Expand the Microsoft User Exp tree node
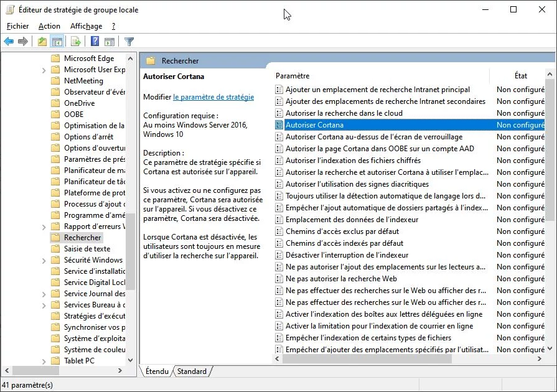557x392 pixels. point(44,70)
